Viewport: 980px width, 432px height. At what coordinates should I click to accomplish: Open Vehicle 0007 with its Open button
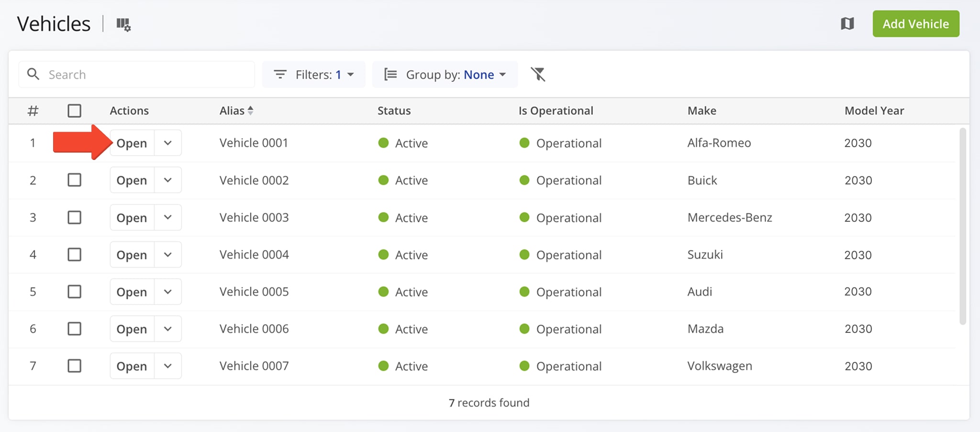pyautogui.click(x=132, y=366)
